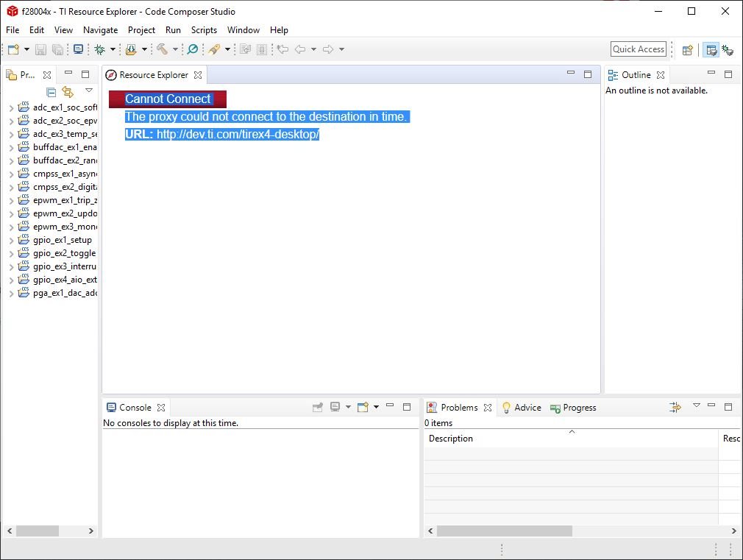Close the Project Explorer view tab

(47, 75)
